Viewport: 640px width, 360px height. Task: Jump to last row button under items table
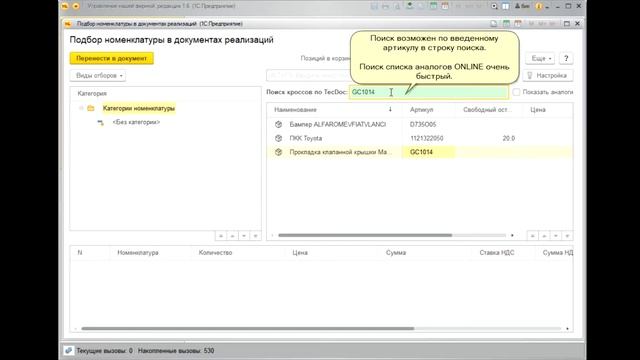click(x=567, y=236)
